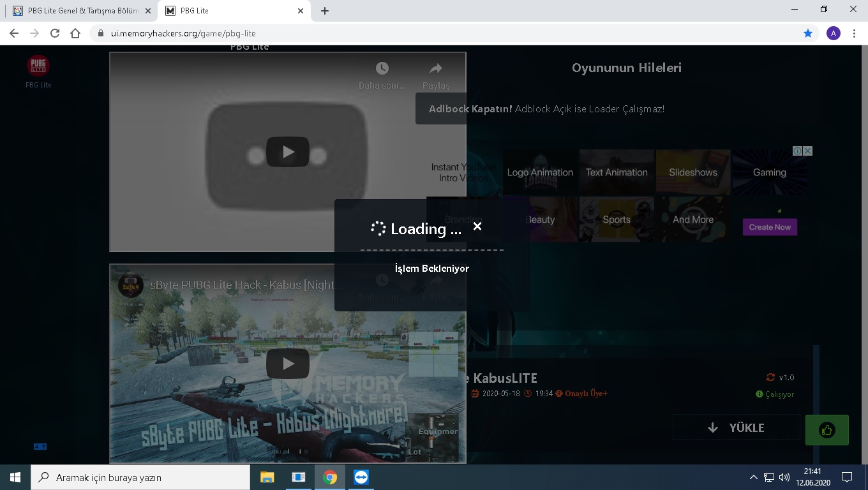
Task: Click the ad info icon
Action: 798,151
